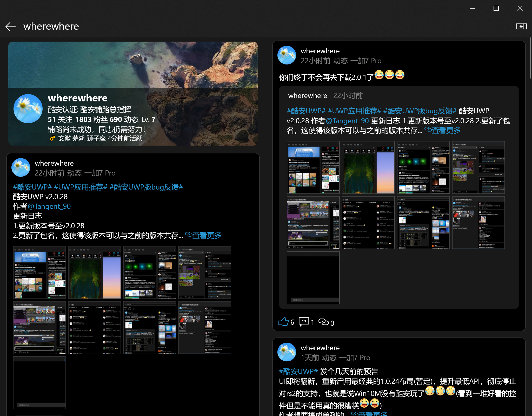The width and height of the screenshot is (532, 416).
Task: Click #酷安UWP# tag in the 1天前 post
Action: 298,371
